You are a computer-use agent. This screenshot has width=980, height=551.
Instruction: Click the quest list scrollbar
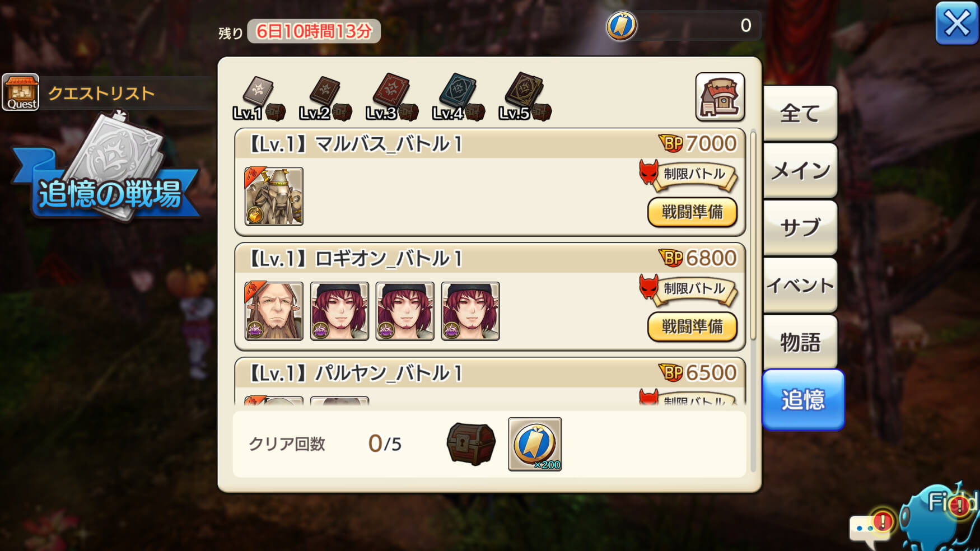point(753,235)
